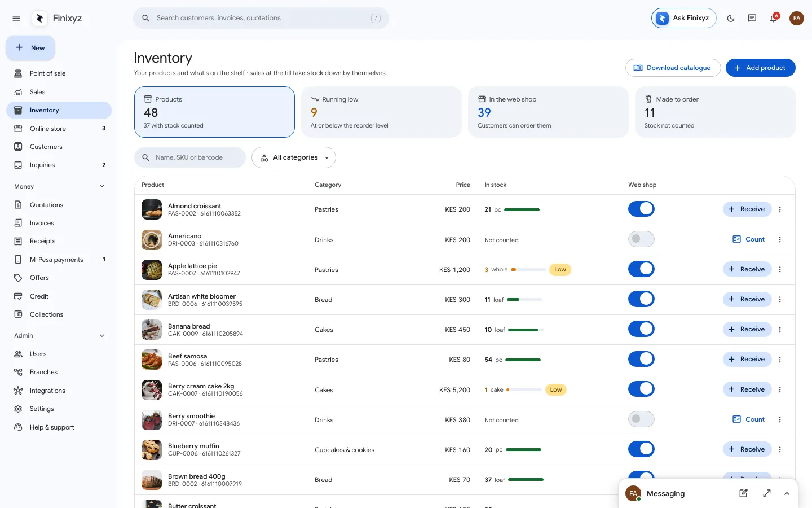The height and width of the screenshot is (508, 812).
Task: Open more options for Artisan white bloomer
Action: click(780, 299)
